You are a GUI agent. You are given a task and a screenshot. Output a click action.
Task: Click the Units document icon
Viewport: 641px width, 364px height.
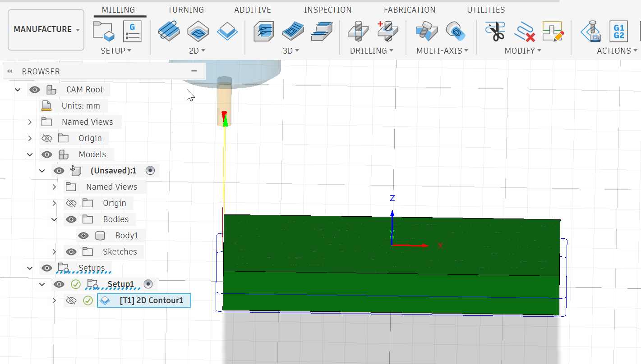point(46,106)
